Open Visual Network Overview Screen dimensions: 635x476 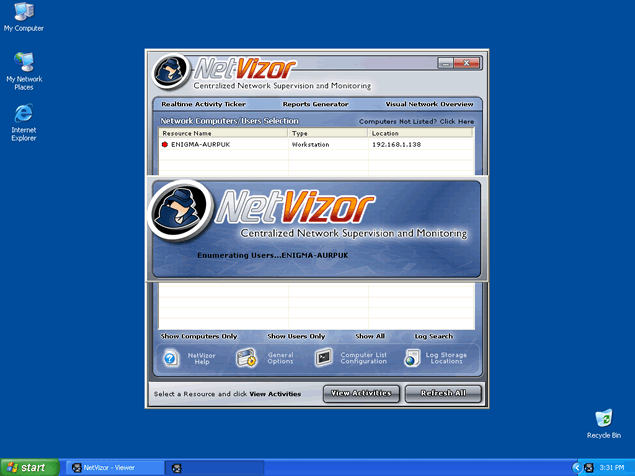429,104
